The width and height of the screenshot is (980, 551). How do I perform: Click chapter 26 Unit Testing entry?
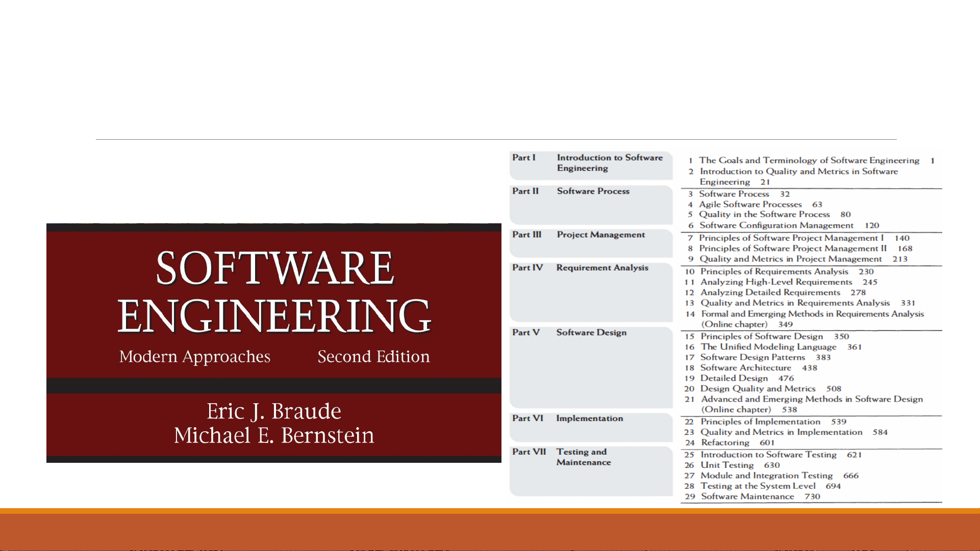point(727,465)
